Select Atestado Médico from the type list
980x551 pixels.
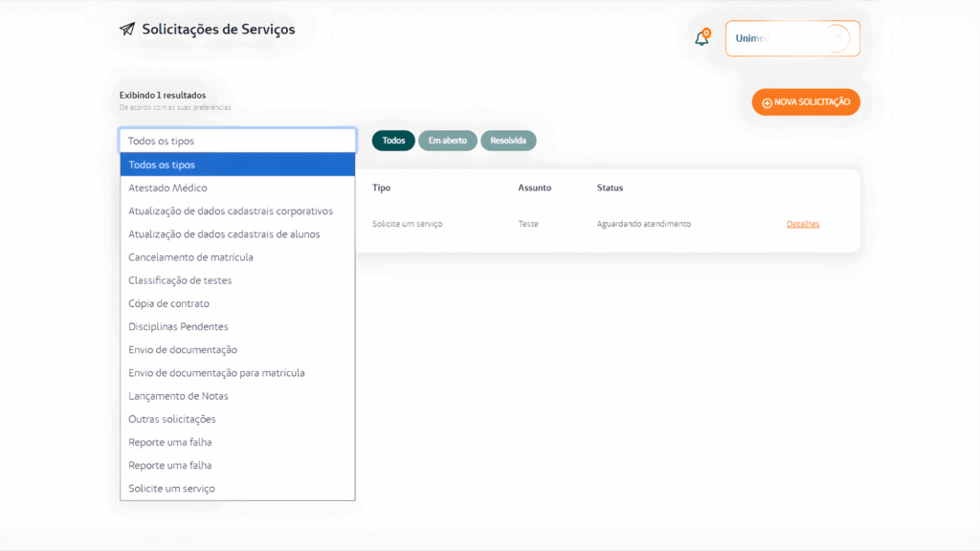[x=167, y=188]
